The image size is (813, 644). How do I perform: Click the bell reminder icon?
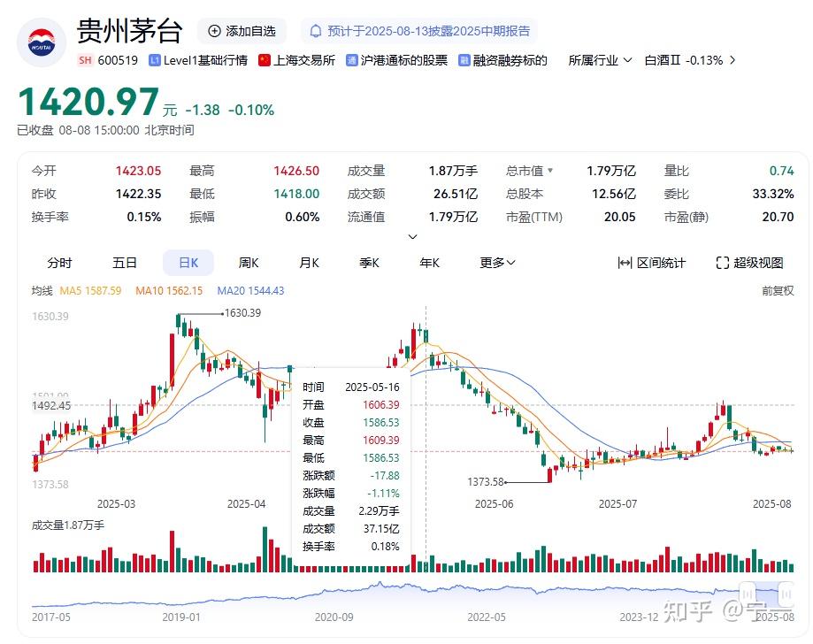[315, 31]
